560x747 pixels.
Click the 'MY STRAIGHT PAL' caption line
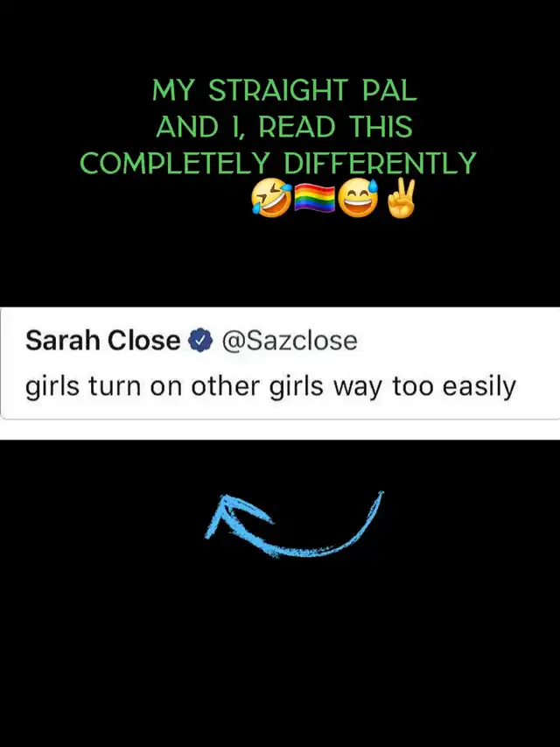(284, 90)
